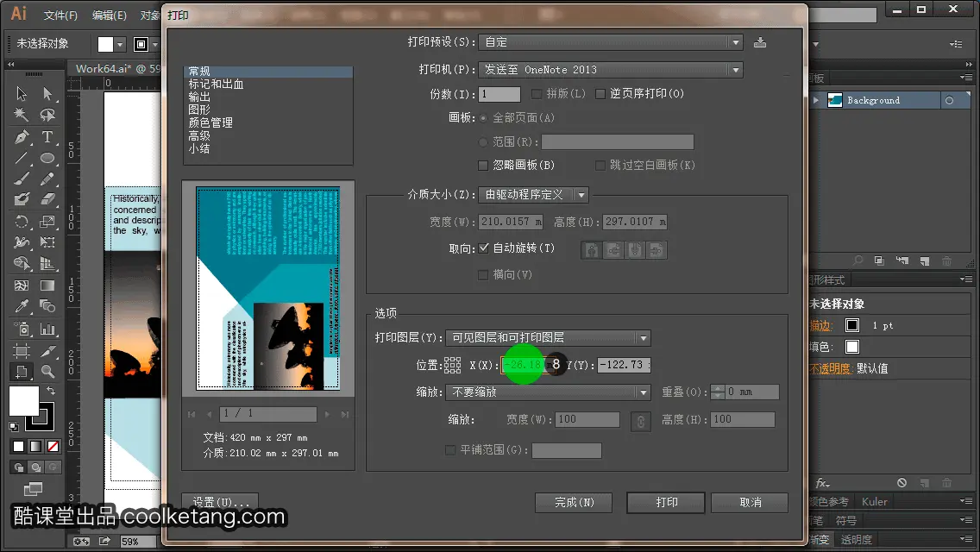Select the Eraser tool

click(x=47, y=199)
